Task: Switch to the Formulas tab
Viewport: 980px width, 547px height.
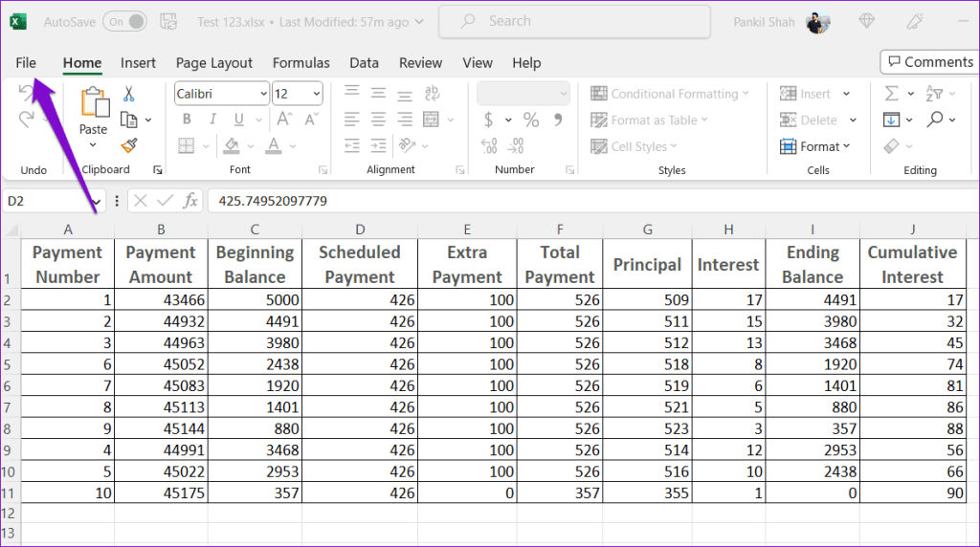Action: [301, 63]
